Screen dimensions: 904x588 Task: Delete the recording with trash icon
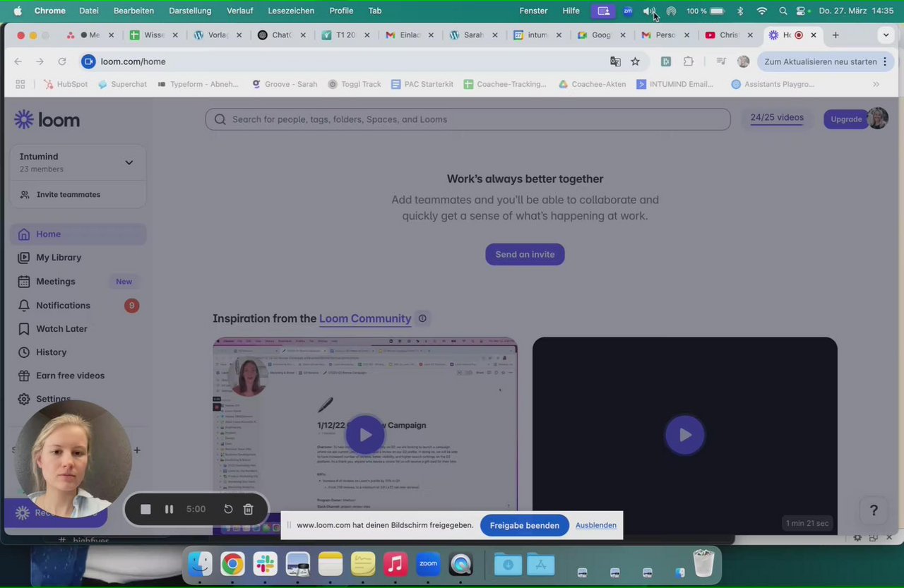249,510
